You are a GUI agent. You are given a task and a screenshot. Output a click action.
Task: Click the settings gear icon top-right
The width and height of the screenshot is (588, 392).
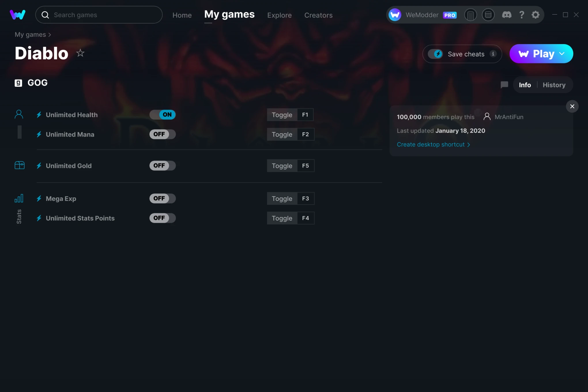536,14
